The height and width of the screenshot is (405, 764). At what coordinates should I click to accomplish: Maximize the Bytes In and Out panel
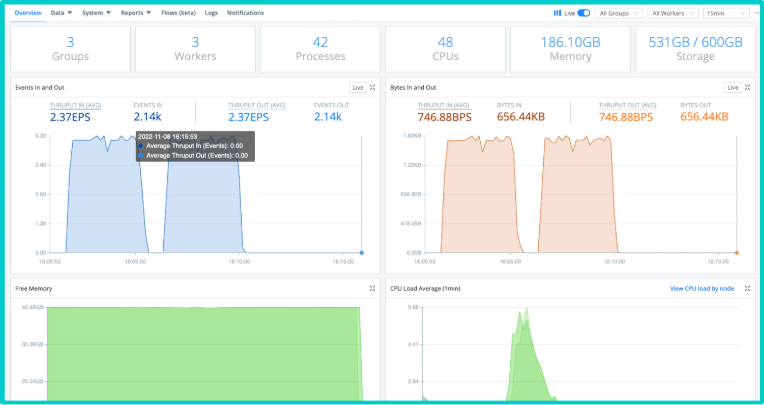[x=747, y=88]
